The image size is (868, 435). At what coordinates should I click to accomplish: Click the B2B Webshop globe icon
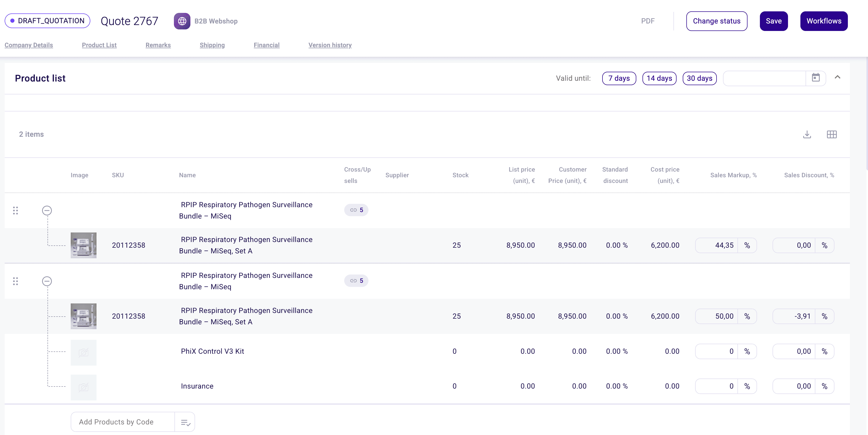[182, 21]
